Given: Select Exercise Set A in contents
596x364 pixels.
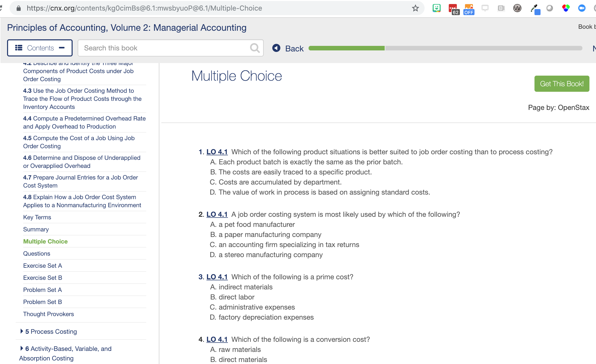Looking at the screenshot, I should 42,265.
